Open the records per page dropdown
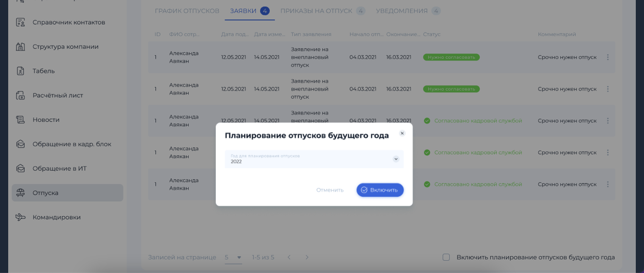The height and width of the screenshot is (273, 644). click(233, 257)
